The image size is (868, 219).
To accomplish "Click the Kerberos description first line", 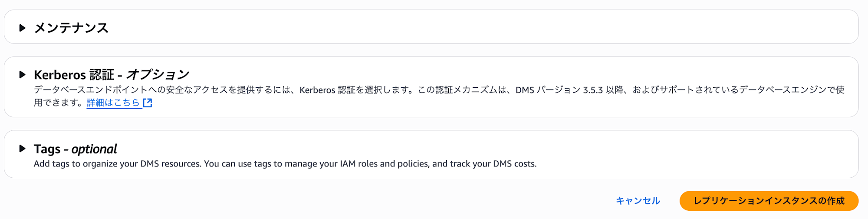I will coord(439,90).
